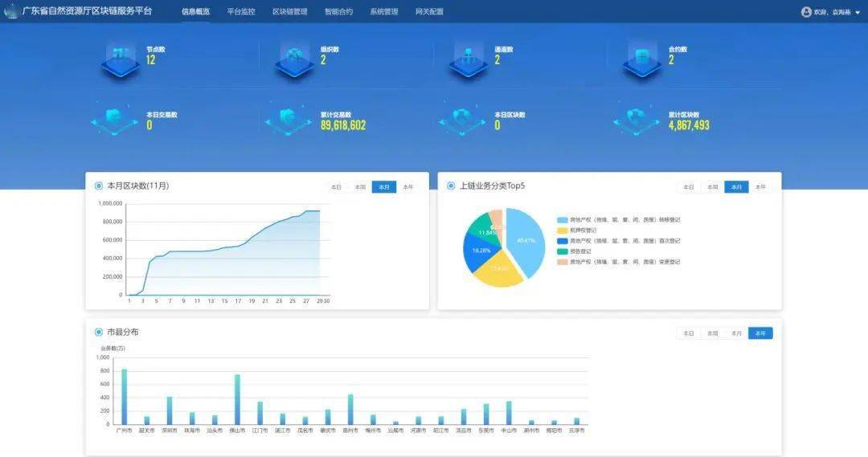Screen dimensions: 868x457
Task: Switch 上链业务分类Top5 chart to 本周
Action: (712, 187)
